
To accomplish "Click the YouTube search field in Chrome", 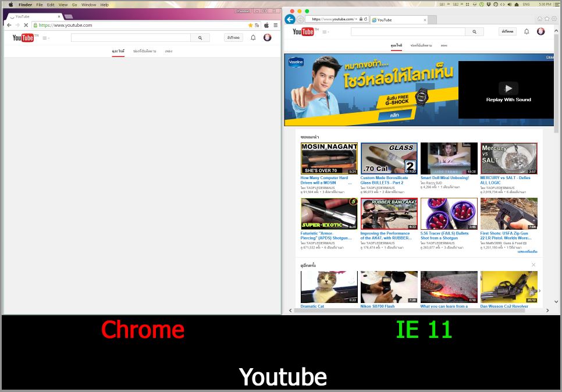I will [131, 38].
